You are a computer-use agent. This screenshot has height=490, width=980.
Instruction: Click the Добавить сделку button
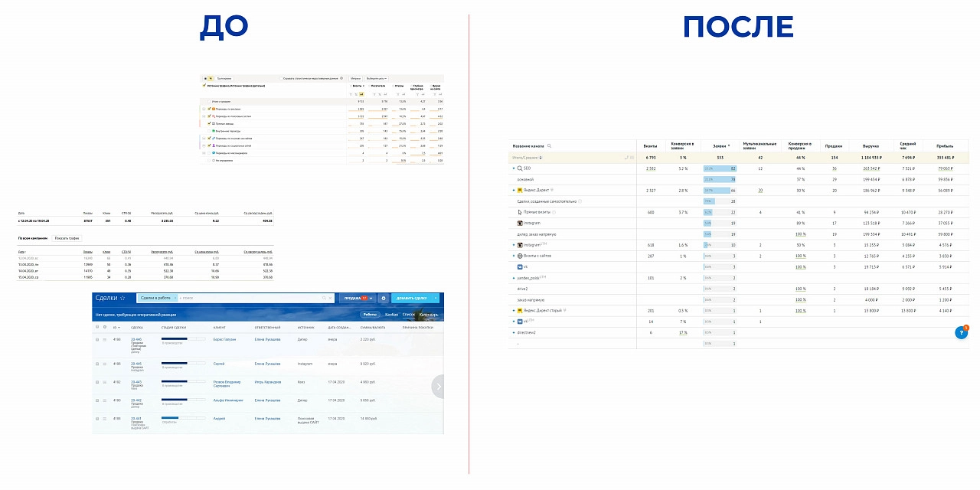click(411, 298)
